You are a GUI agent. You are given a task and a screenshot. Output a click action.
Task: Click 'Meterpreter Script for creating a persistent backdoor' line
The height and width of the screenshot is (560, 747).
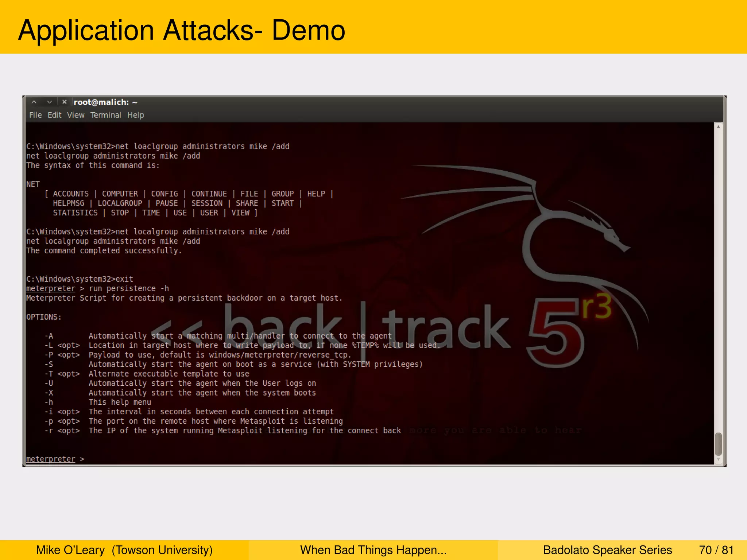pos(184,298)
